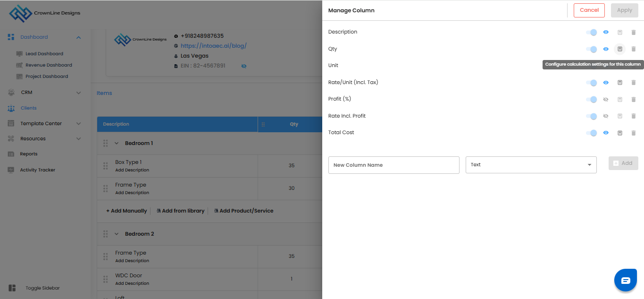Toggle the Profit (%) column switch

tap(591, 100)
